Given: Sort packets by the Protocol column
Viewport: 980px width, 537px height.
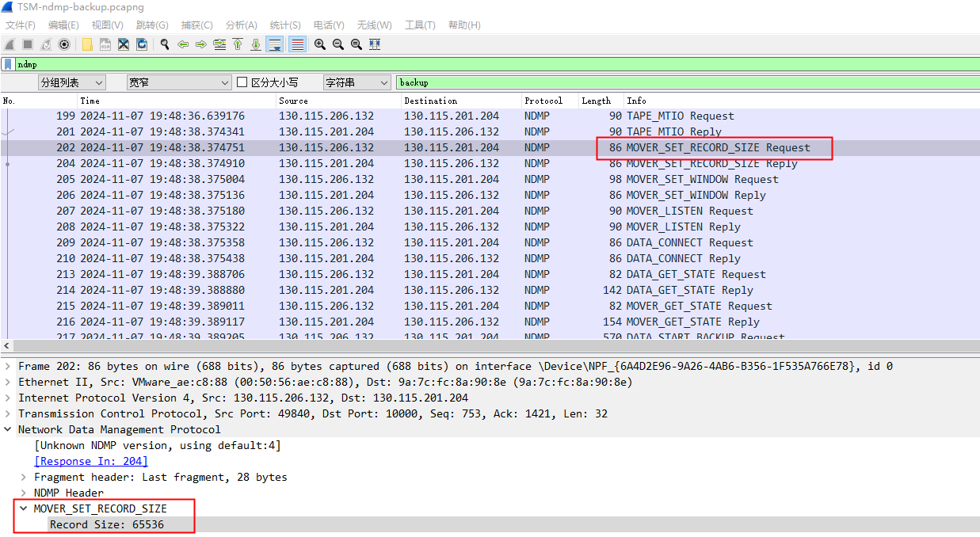Looking at the screenshot, I should click(550, 101).
